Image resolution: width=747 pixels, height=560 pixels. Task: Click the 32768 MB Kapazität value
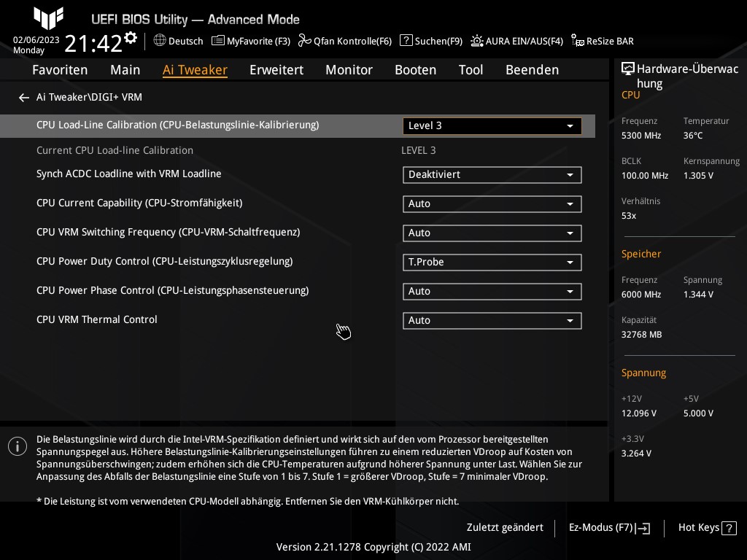642,335
